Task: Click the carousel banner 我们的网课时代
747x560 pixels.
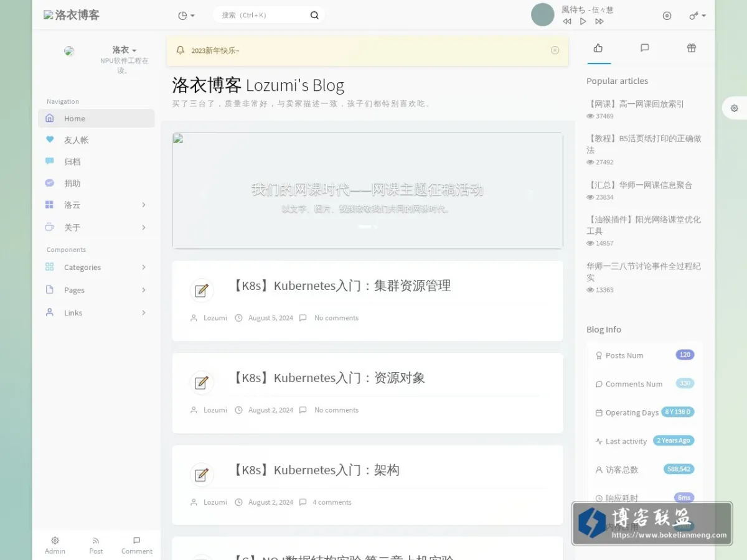Action: point(367,190)
